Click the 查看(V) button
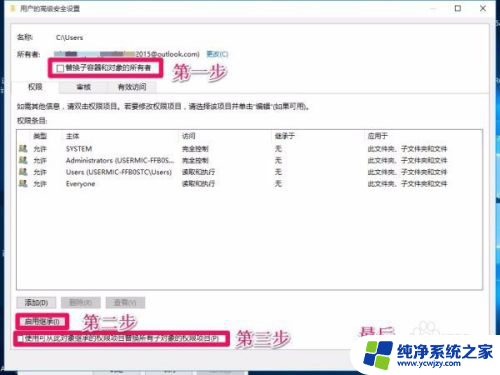The height and width of the screenshot is (375, 500). tap(125, 303)
